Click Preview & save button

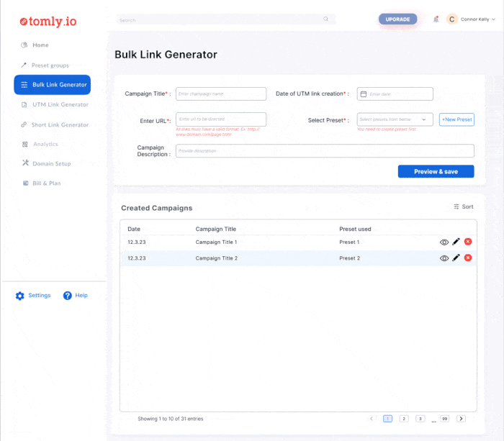[436, 171]
